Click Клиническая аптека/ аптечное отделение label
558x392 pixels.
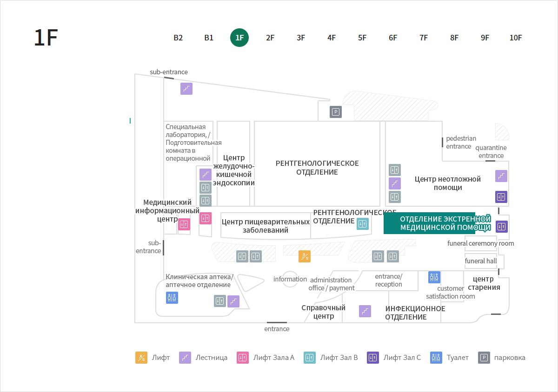(199, 281)
